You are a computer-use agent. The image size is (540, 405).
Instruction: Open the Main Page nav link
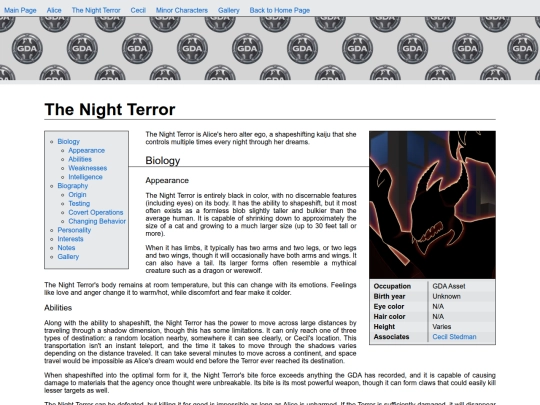tap(20, 10)
